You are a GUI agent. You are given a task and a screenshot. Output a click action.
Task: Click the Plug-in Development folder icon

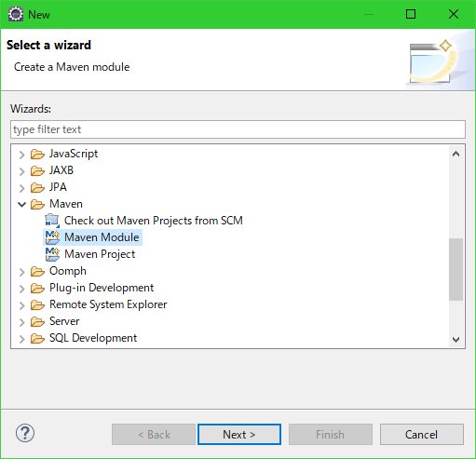point(37,288)
